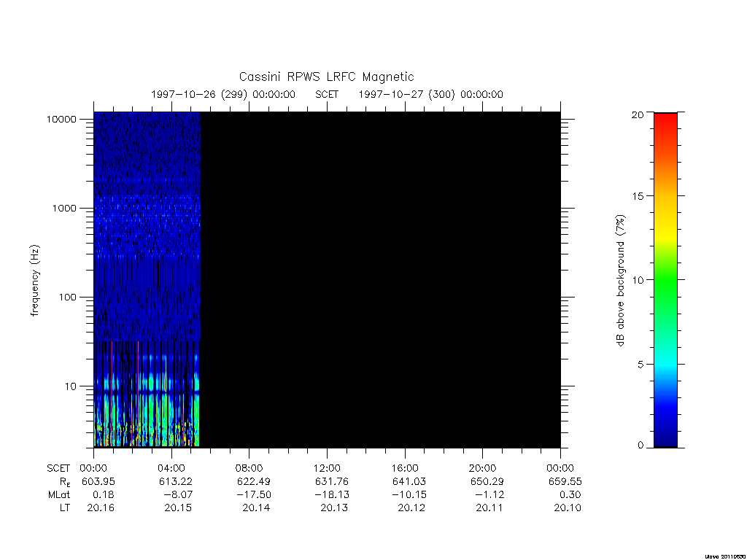Click the LT value 20.12

coord(411,508)
